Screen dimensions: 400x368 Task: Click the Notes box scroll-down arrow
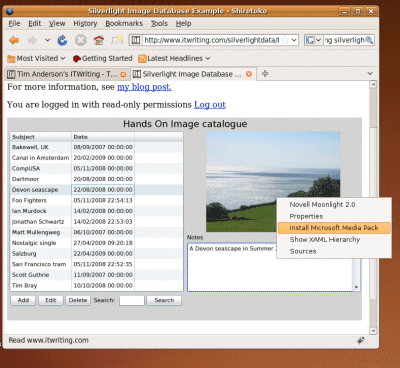356,287
